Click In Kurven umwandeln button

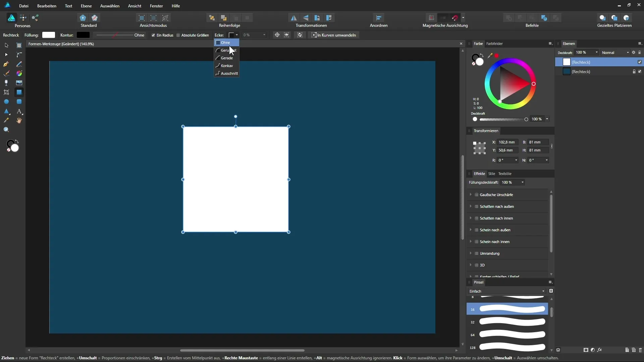coord(334,35)
